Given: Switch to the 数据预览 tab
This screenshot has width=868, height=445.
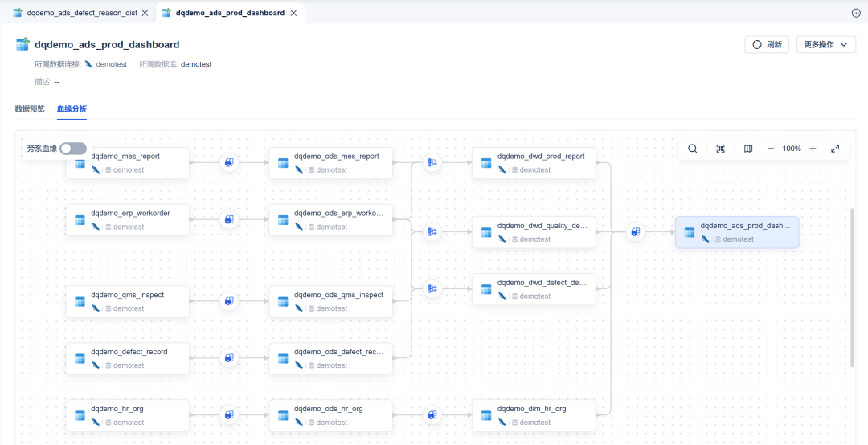Looking at the screenshot, I should click(x=30, y=108).
